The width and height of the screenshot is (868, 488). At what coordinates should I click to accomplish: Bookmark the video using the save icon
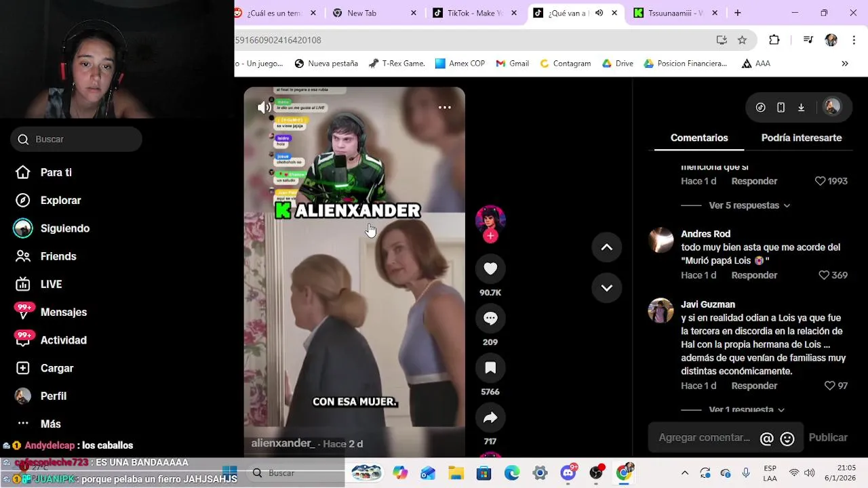coord(490,368)
